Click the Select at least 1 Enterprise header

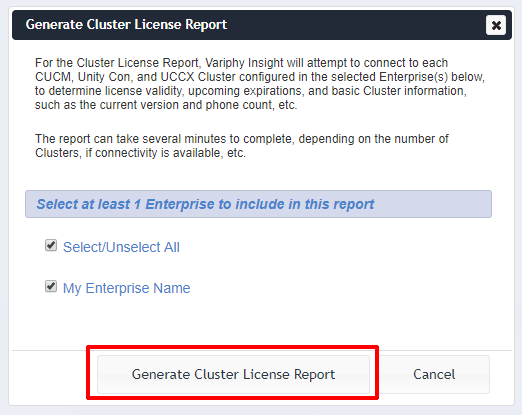[x=258, y=204]
